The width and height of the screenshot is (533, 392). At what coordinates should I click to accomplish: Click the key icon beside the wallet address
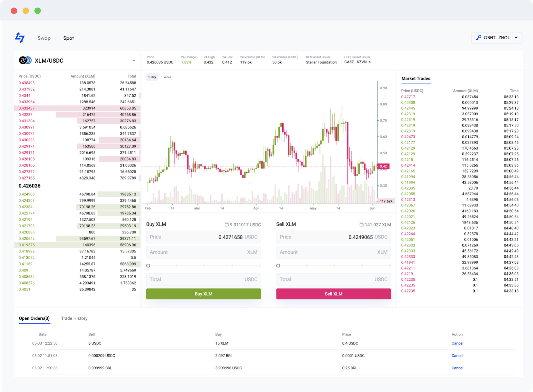(x=479, y=38)
